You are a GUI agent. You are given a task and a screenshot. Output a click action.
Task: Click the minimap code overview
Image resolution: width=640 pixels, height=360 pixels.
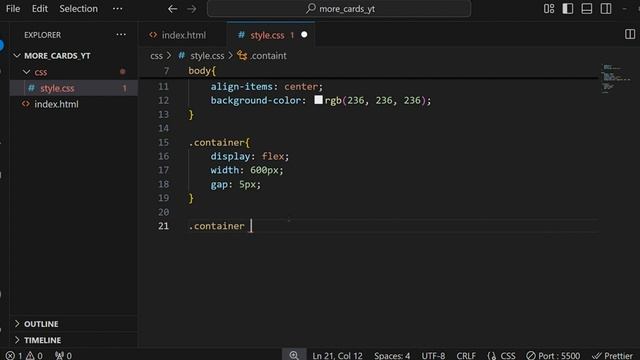[x=617, y=78]
